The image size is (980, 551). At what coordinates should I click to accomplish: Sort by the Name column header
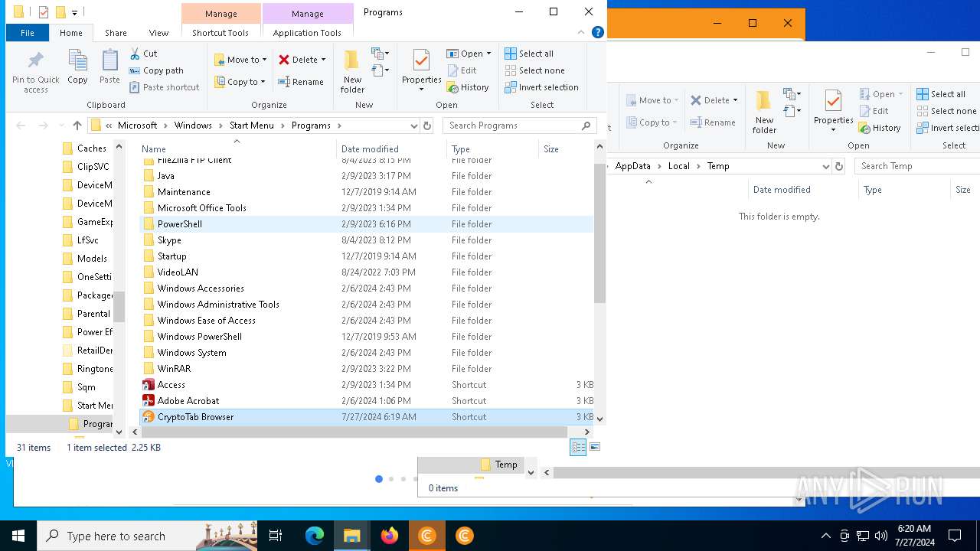237,149
